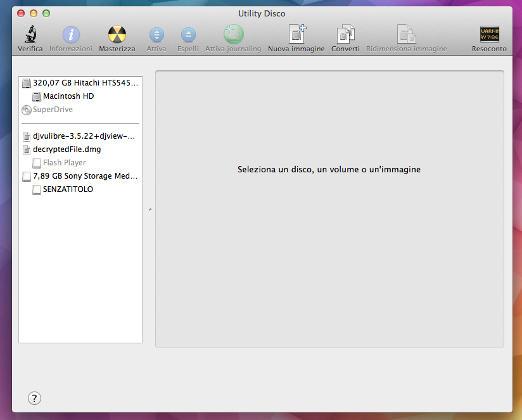Click the sidebar divider resize handle
Screen dimensions: 522x420
tap(150, 209)
